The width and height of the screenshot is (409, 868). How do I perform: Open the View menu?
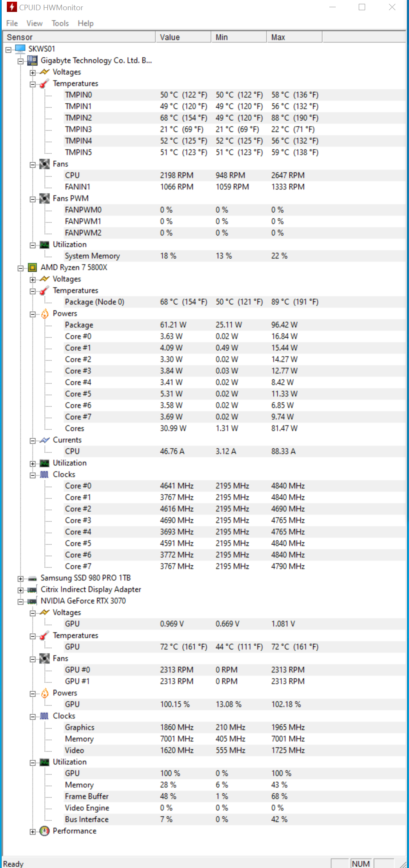coord(35,23)
